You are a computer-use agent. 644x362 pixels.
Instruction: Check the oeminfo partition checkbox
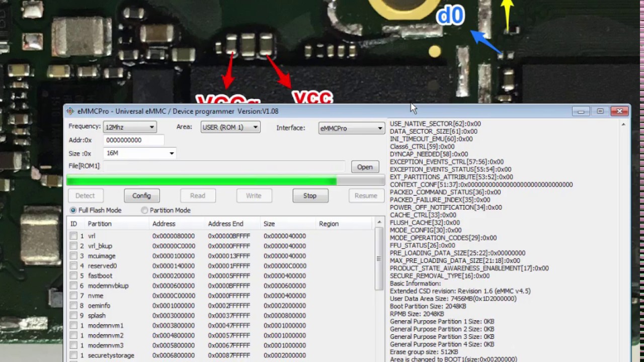pyautogui.click(x=73, y=306)
